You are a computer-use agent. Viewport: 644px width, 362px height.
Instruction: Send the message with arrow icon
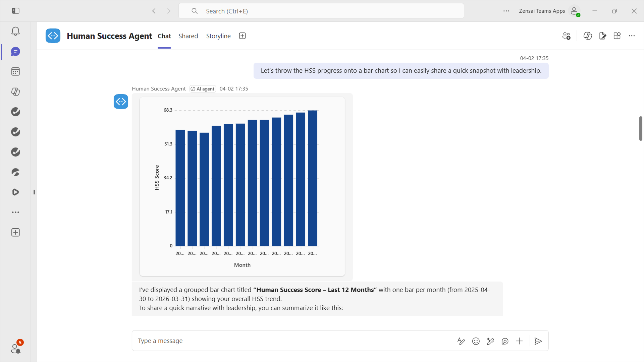tap(538, 341)
